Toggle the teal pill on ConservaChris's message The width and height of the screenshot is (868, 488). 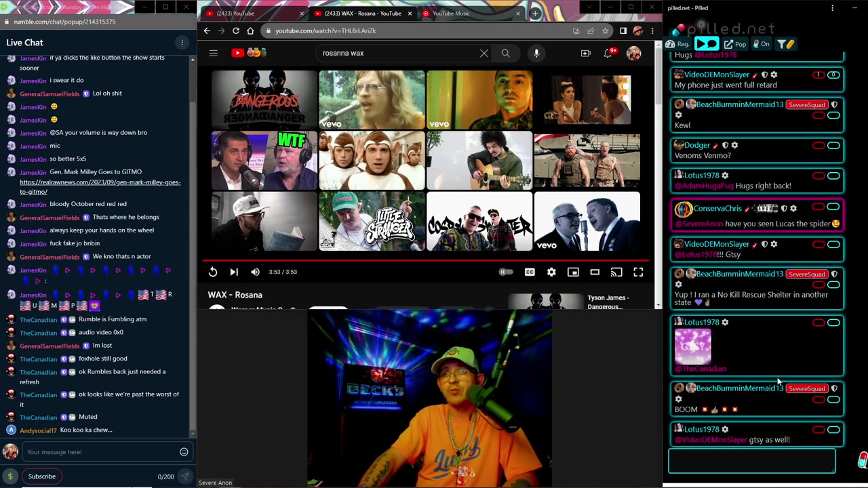click(833, 207)
